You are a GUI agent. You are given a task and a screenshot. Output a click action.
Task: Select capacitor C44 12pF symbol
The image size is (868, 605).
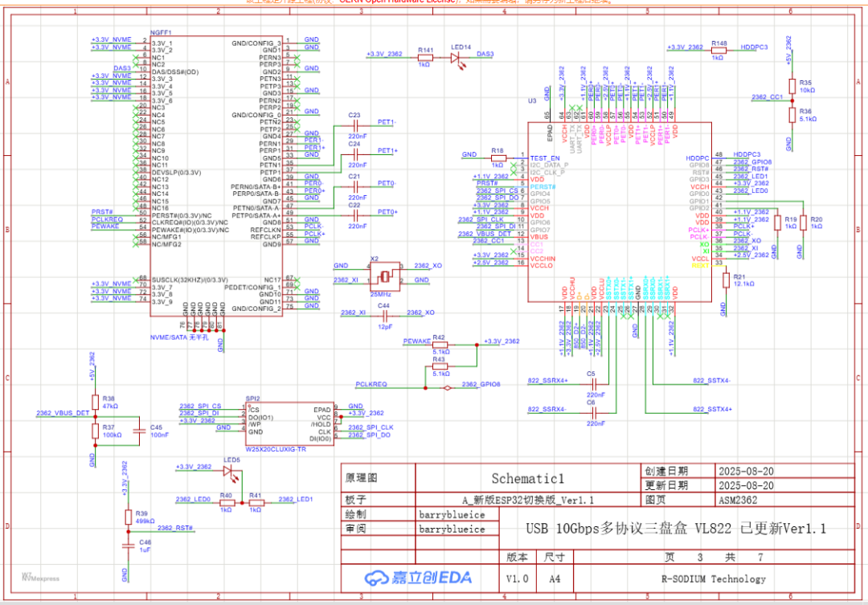[384, 316]
